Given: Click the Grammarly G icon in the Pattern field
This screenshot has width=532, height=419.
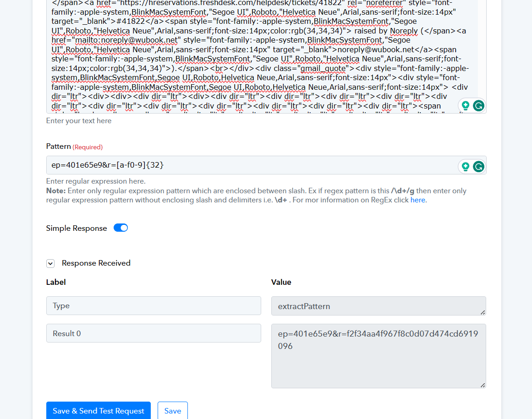Looking at the screenshot, I should tap(478, 167).
